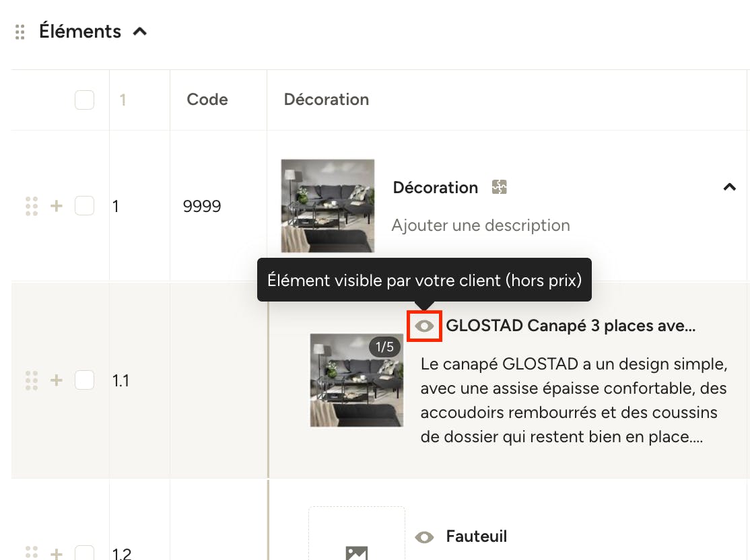750x560 pixels.
Task: Check the box for row 1 Décoration
Action: pos(84,206)
